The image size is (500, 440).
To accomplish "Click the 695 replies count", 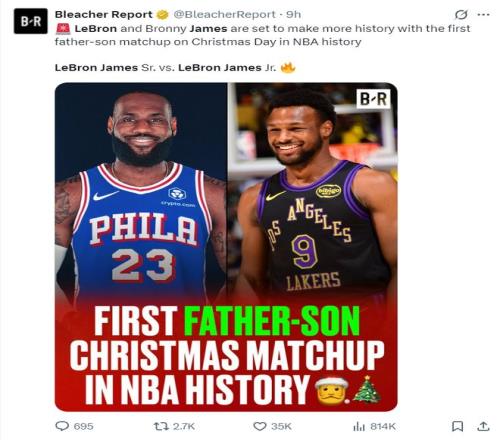I will click(83, 426).
